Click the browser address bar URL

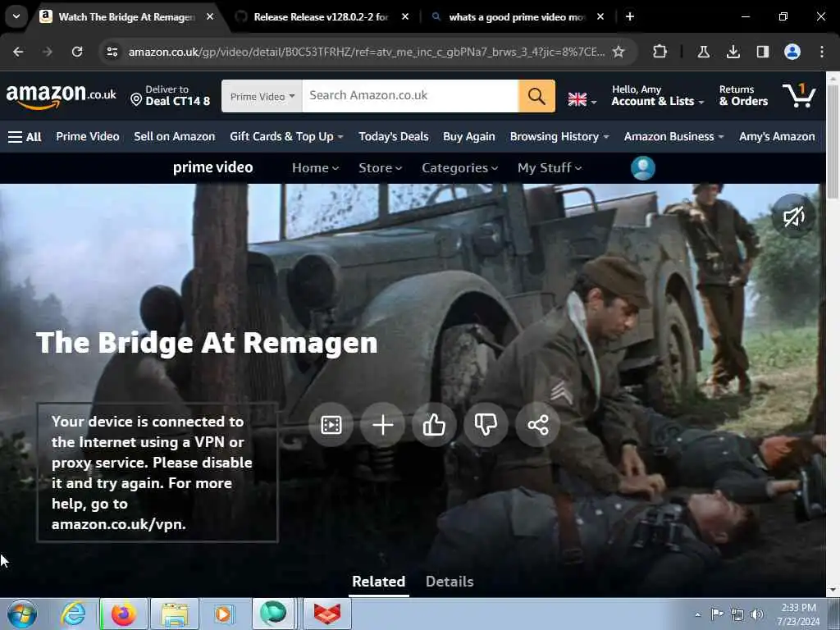tap(367, 52)
